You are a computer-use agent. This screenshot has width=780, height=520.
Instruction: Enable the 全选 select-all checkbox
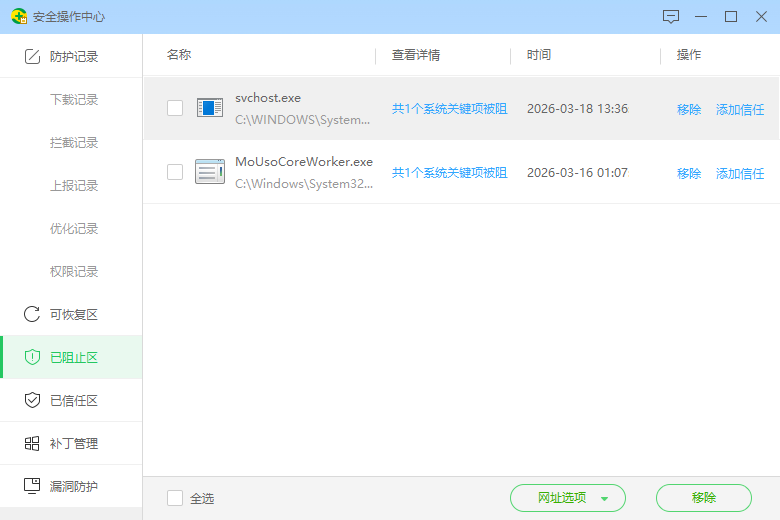coord(175,498)
